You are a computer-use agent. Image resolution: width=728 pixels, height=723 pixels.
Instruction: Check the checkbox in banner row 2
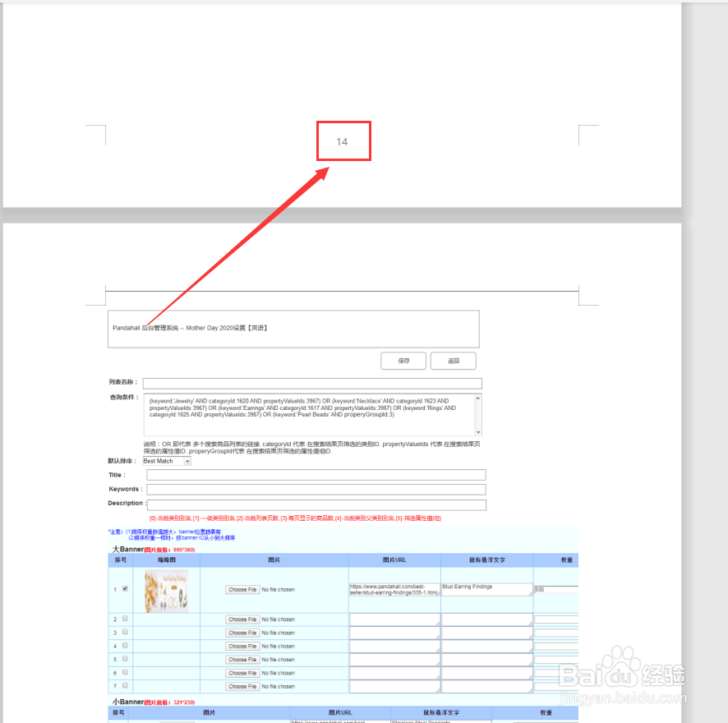(x=125, y=619)
